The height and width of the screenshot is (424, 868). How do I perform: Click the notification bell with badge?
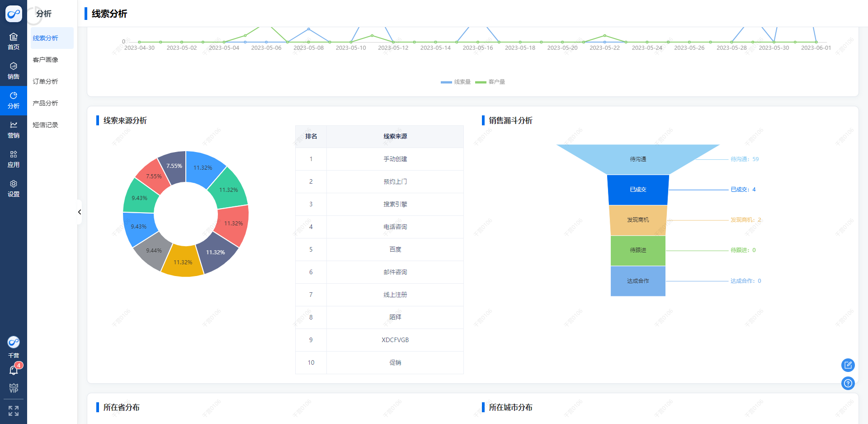pyautogui.click(x=14, y=370)
